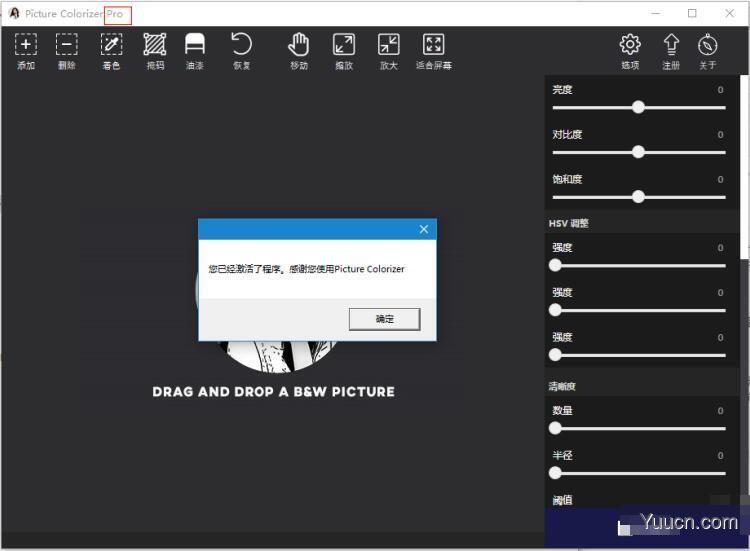The height and width of the screenshot is (551, 750).
Task: Adjust the 数量 amount slider
Action: 639,428
